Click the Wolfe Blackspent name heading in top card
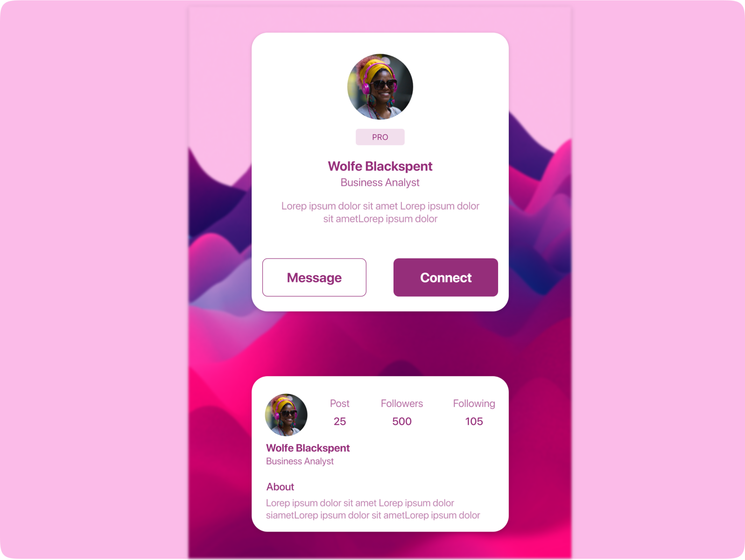Viewport: 745px width, 560px height. [x=380, y=166]
